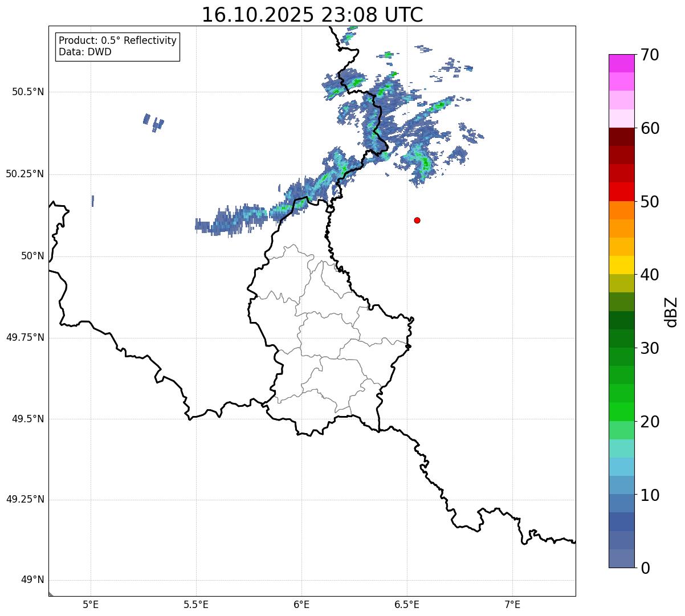Click the longitude label 6°E
The width and height of the screenshot is (685, 616).
(x=301, y=604)
